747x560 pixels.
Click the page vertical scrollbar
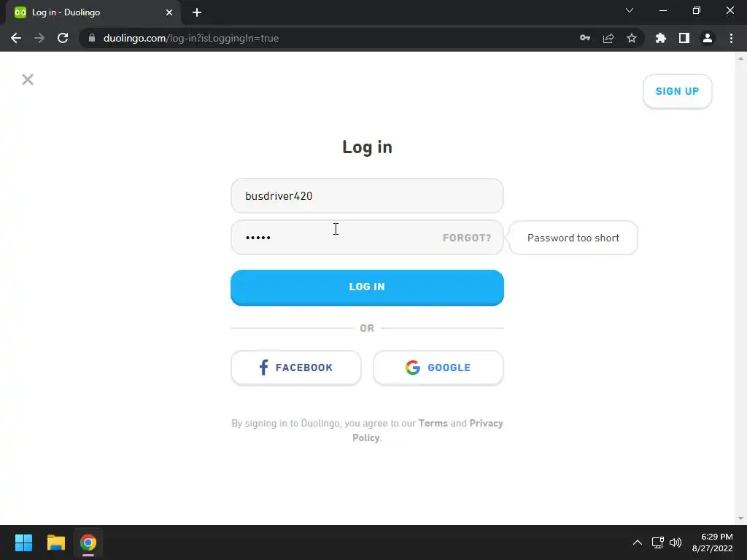tap(740, 288)
